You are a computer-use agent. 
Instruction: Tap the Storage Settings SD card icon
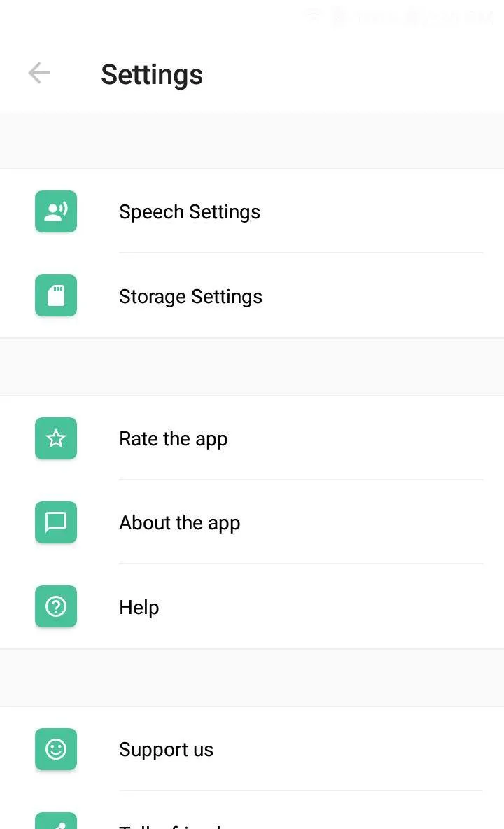pos(56,296)
